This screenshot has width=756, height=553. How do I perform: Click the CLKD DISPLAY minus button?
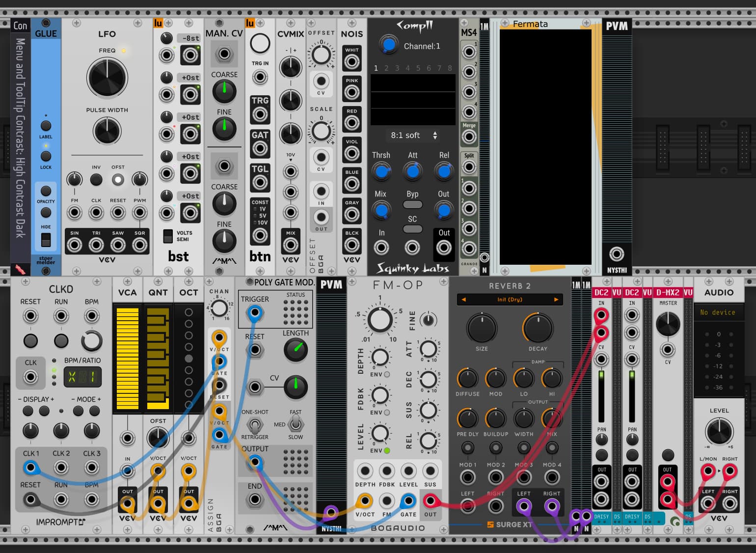pos(28,411)
